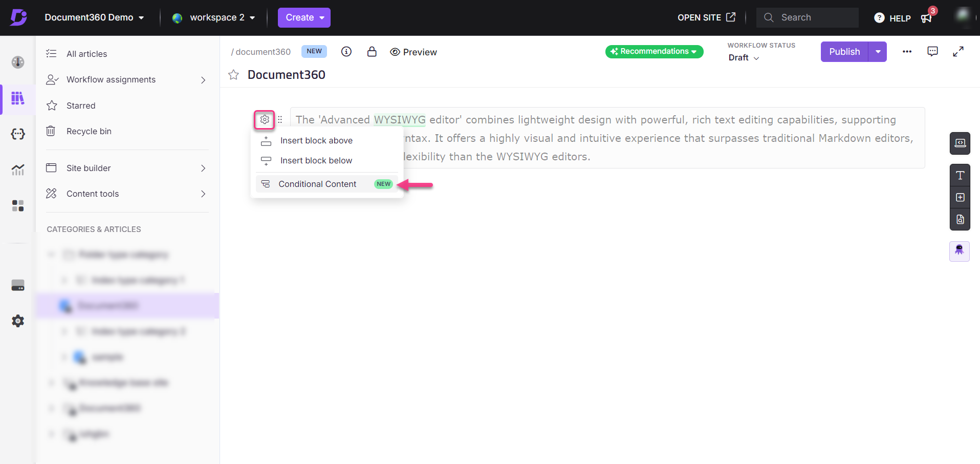Change the Draft workflow status dropdown
Viewport: 980px width, 464px height.
coord(744,58)
